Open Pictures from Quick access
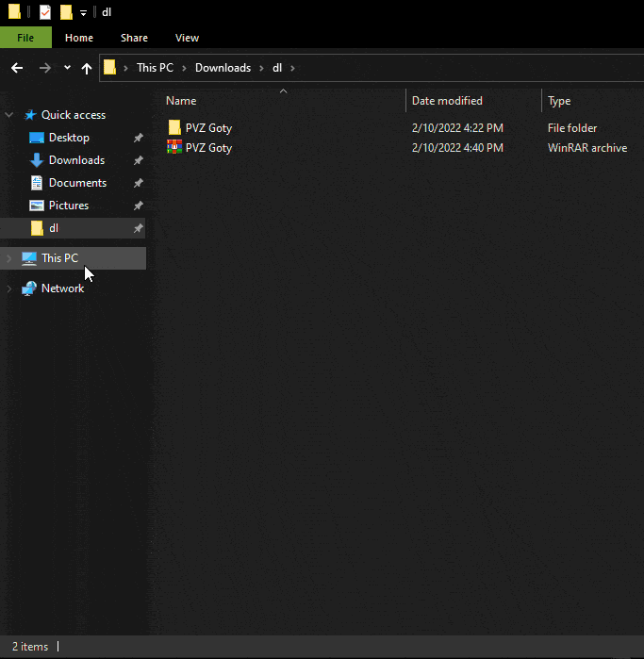The width and height of the screenshot is (644, 659). point(69,206)
